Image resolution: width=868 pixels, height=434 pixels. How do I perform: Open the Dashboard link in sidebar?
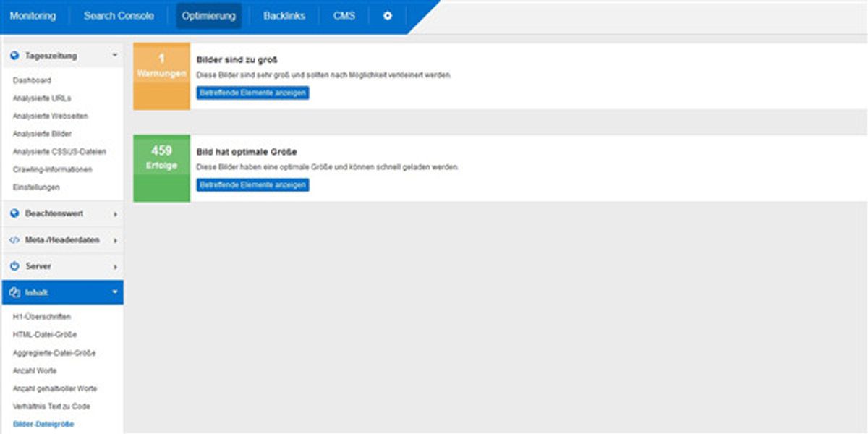pyautogui.click(x=32, y=80)
